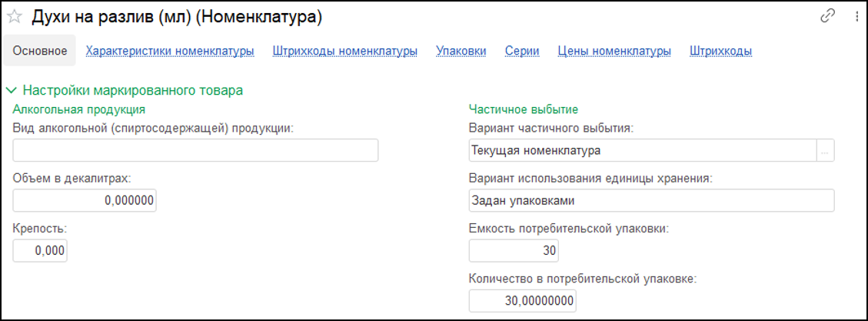Click the Текущая номенклатура field

[641, 151]
